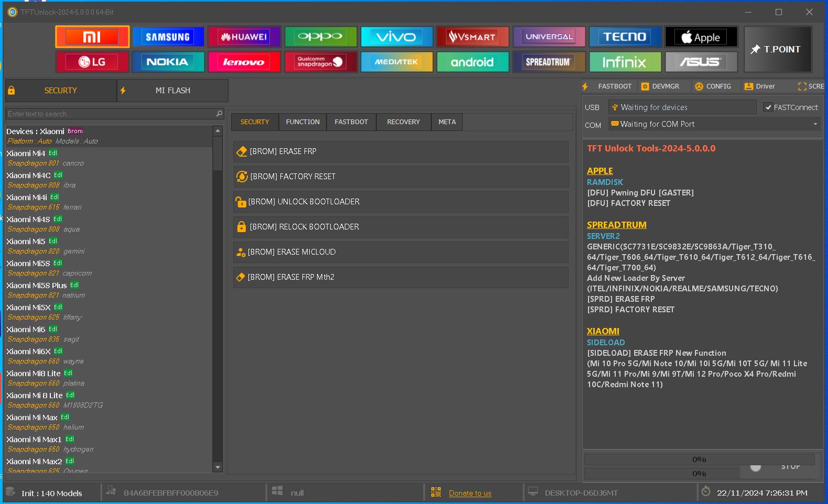This screenshot has height=504, width=828.
Task: Open the MediaTek chipset section
Action: [x=396, y=62]
